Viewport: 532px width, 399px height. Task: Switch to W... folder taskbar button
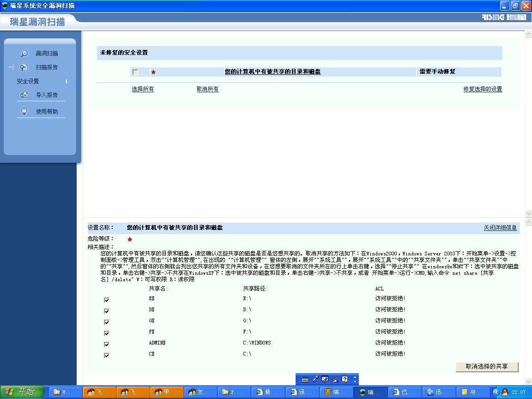click(65, 392)
